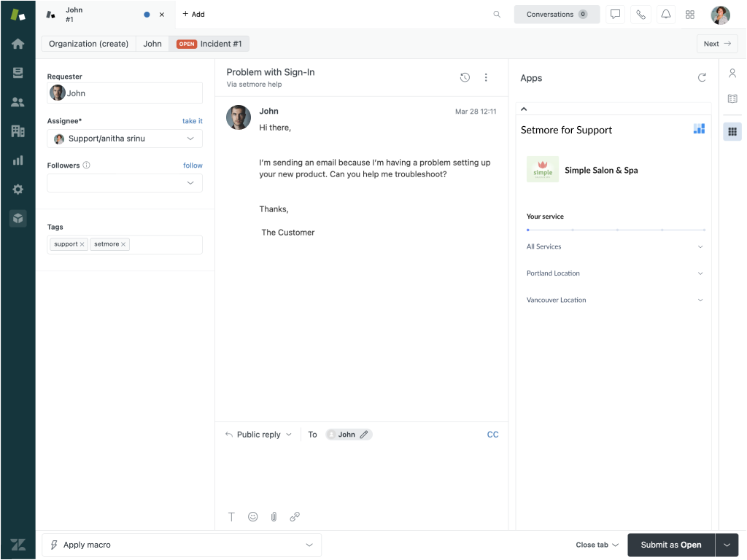The height and width of the screenshot is (560, 747).
Task: Click John's avatar in the message
Action: (x=239, y=117)
